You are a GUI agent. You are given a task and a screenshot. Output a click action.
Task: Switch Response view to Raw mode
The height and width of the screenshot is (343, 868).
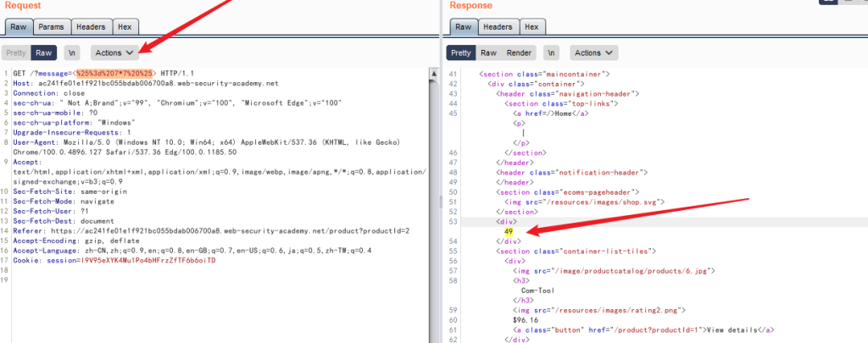click(x=489, y=53)
